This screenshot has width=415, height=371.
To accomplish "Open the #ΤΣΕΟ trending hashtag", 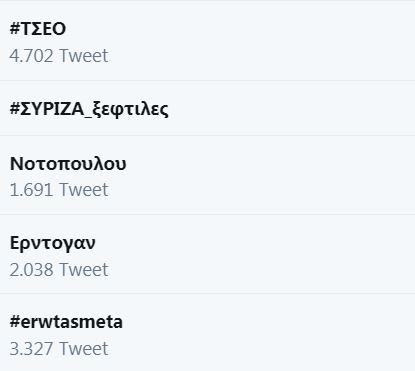I will 38,29.
